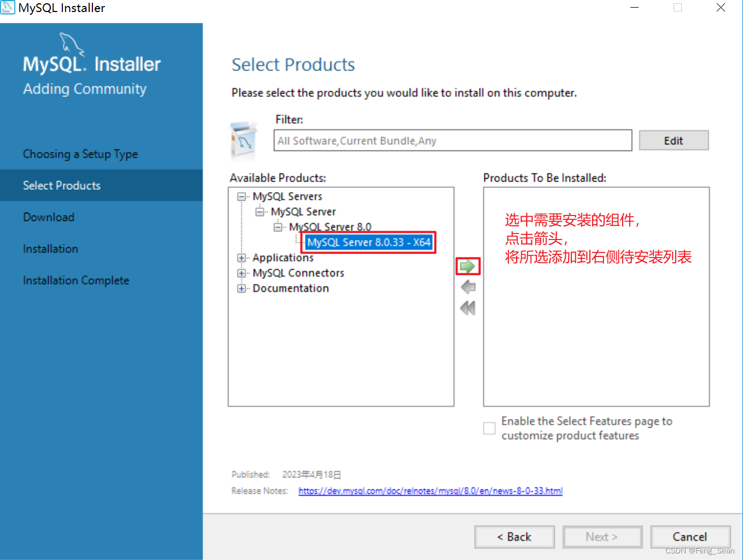Click the MySQL Installer title bar icon

tap(8, 7)
